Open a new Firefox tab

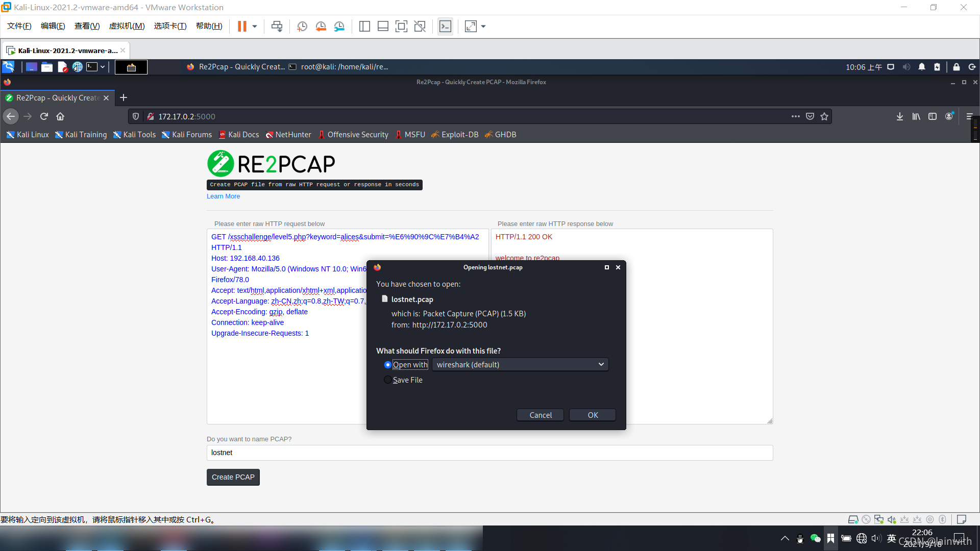124,97
